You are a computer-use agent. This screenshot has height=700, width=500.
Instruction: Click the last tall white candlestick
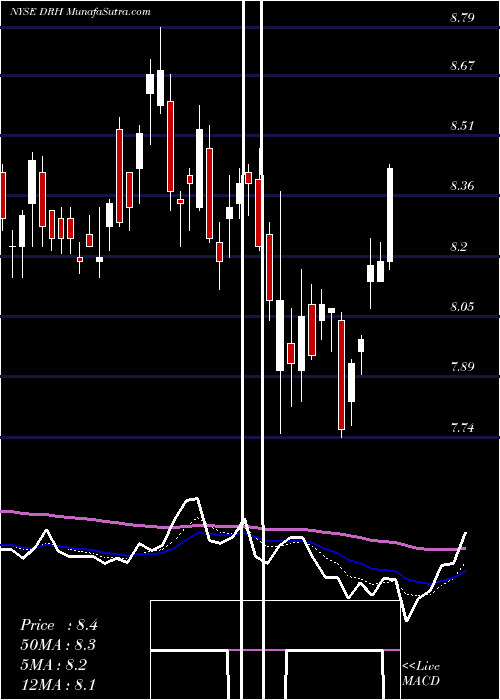(390, 215)
